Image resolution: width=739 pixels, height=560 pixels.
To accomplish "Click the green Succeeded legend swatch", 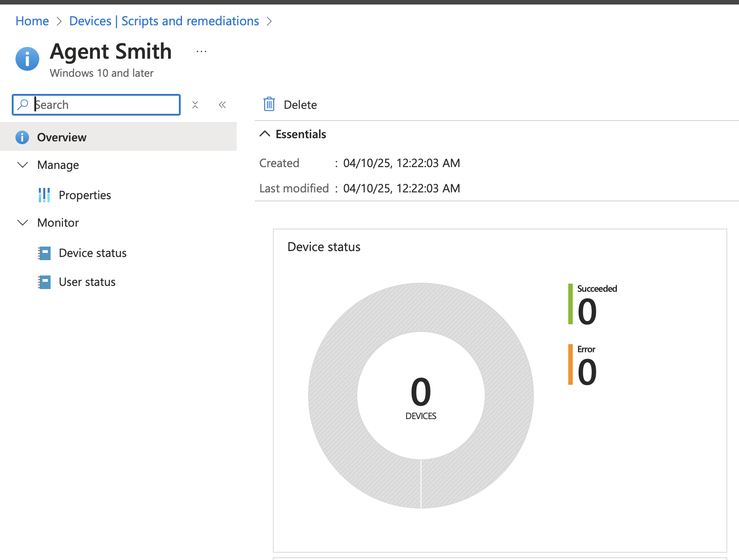I will (571, 304).
